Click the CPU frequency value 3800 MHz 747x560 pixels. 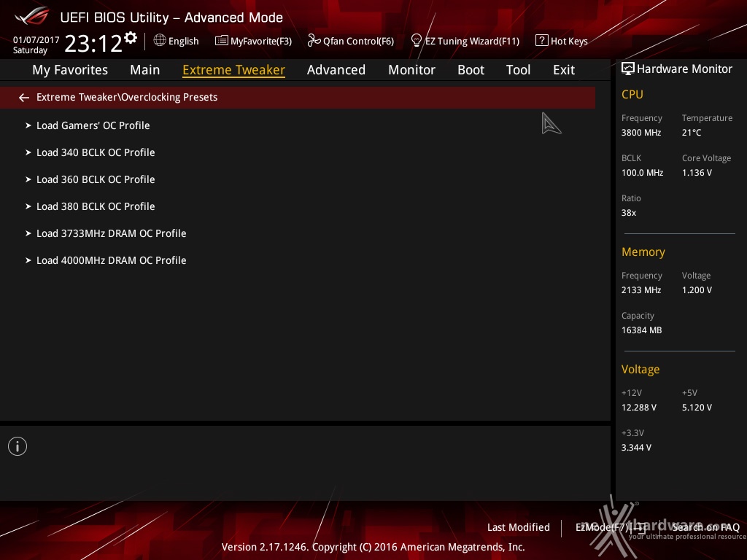tap(641, 133)
